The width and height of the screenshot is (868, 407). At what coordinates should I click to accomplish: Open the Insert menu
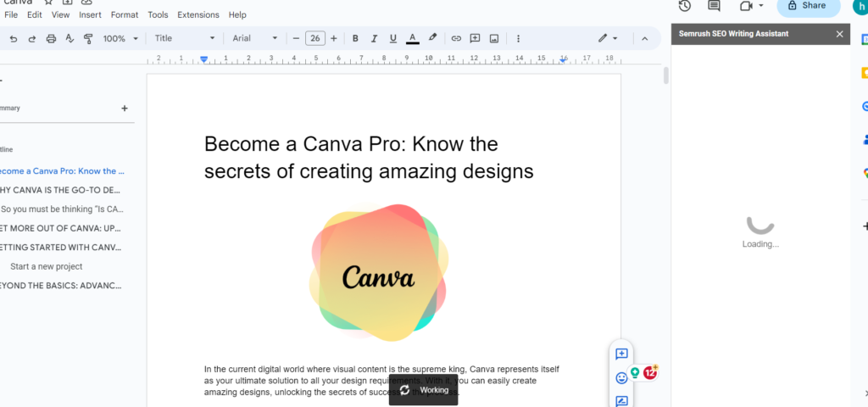pos(90,15)
